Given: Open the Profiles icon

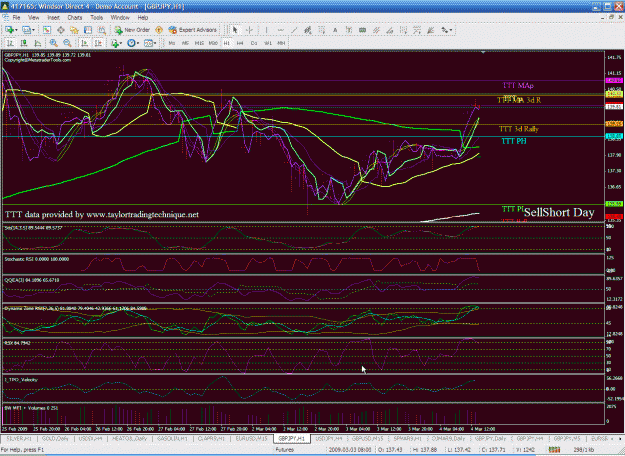Looking at the screenshot, I should 26,30.
